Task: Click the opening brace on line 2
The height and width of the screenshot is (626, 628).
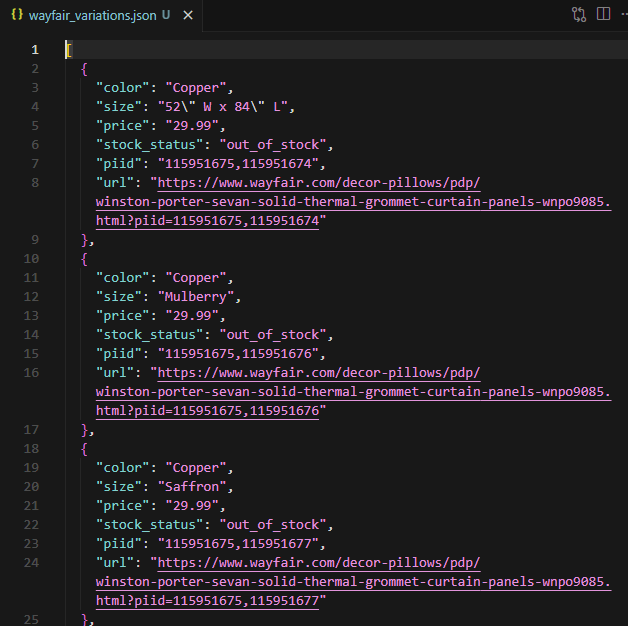Action: coord(84,69)
